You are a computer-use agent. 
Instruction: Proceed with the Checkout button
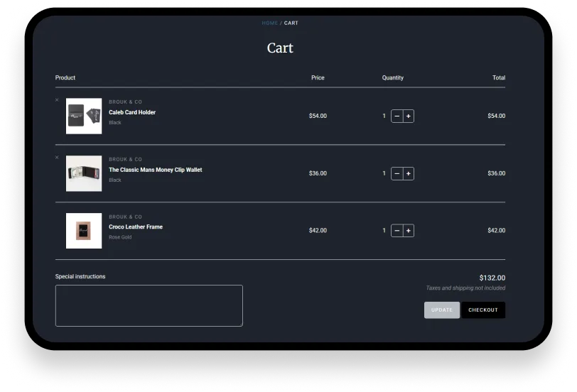click(x=483, y=310)
